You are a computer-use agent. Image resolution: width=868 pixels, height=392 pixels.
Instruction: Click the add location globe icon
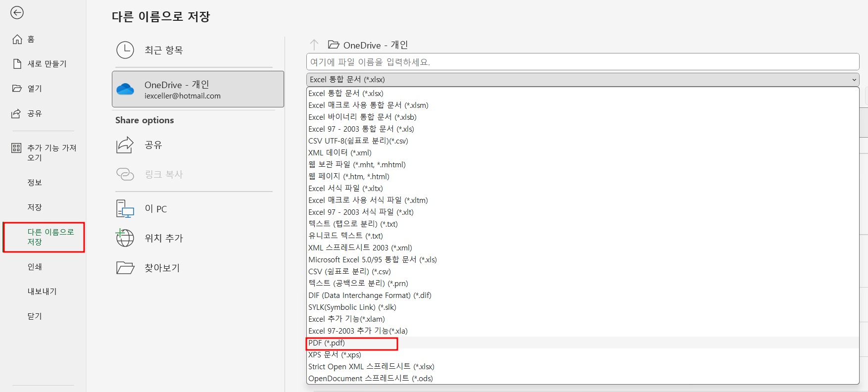[125, 238]
